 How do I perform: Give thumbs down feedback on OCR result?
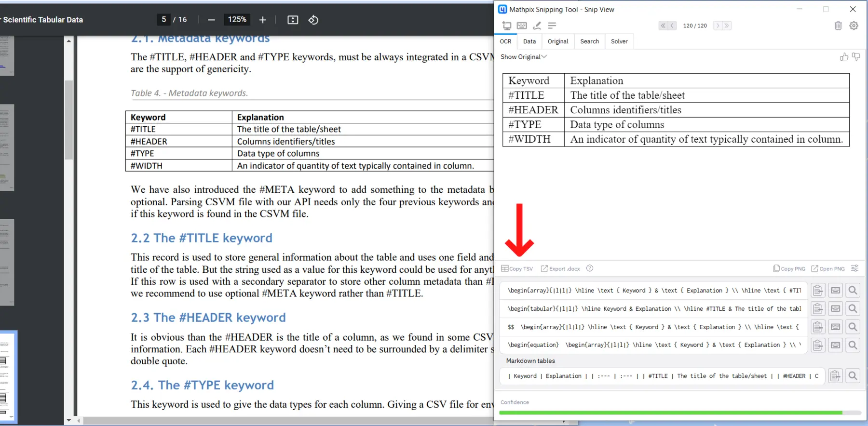click(856, 57)
